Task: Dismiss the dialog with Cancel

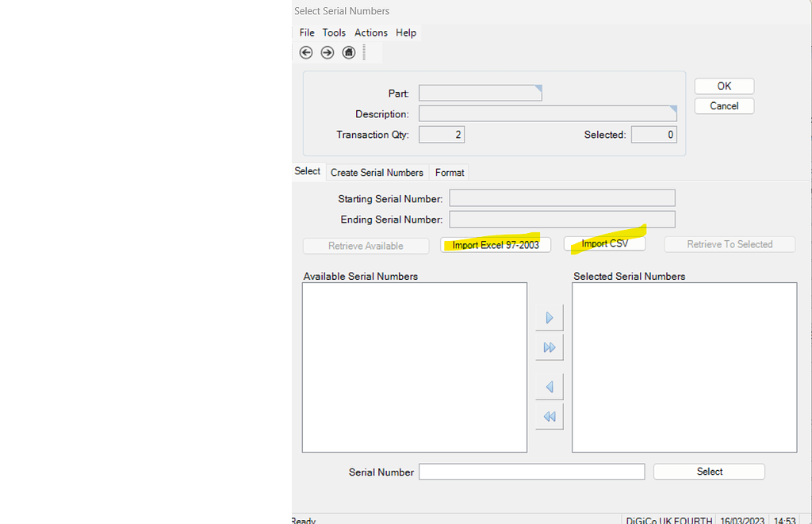Action: point(723,105)
